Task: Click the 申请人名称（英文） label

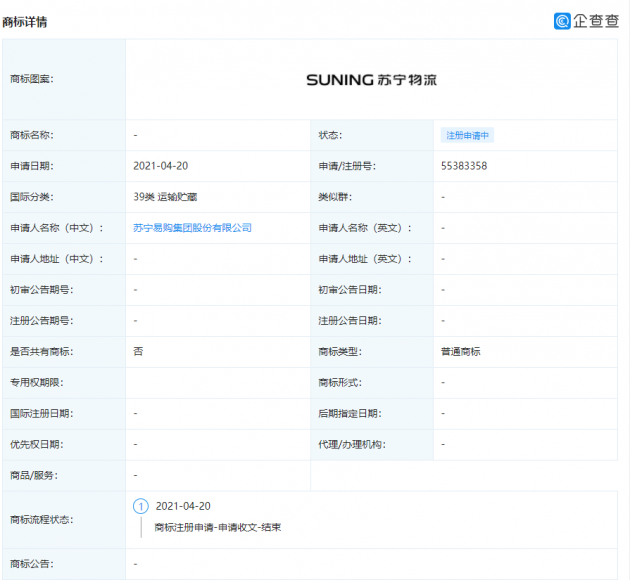Action: (x=365, y=228)
